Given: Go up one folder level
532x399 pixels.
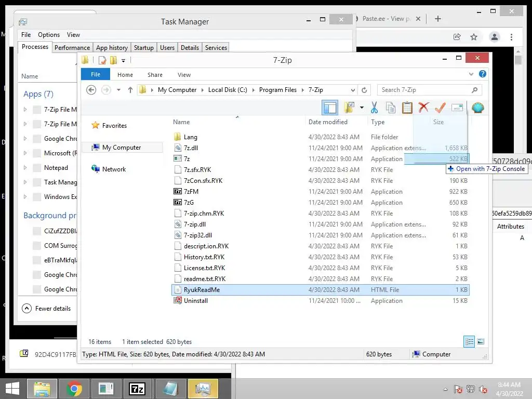Looking at the screenshot, I should tap(130, 90).
